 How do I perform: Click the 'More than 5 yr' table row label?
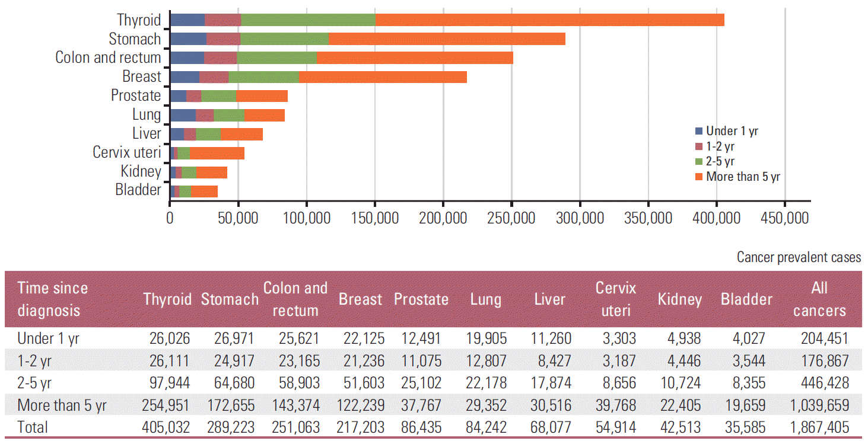coord(62,405)
